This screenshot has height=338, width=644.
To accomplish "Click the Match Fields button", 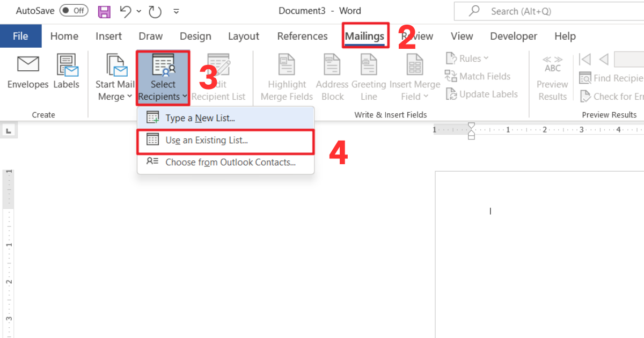I will pos(478,76).
